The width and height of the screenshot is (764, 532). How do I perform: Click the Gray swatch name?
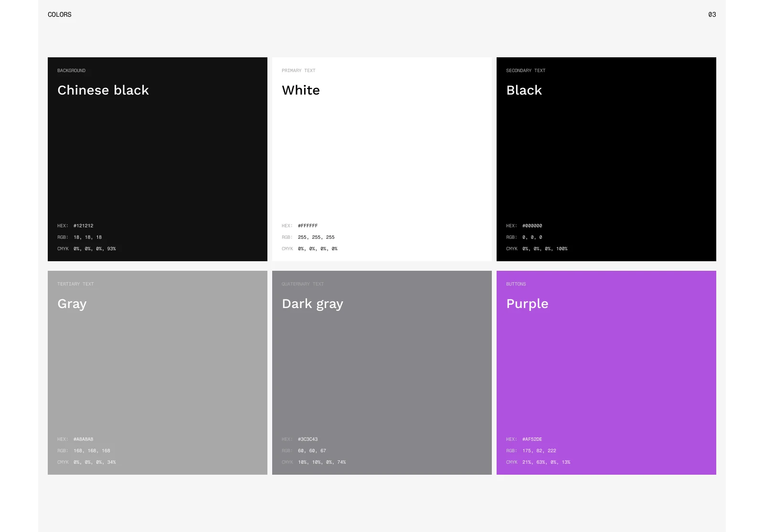[x=72, y=304]
